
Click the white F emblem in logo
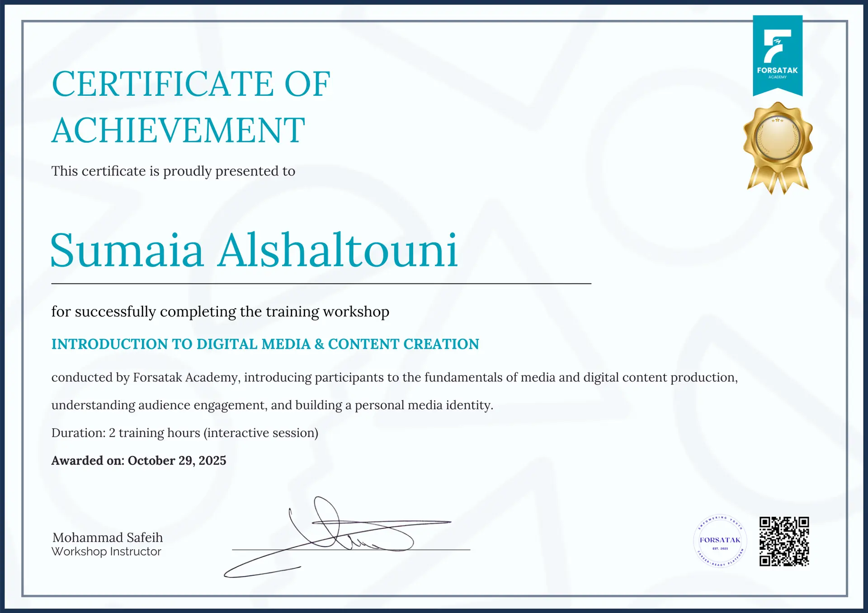click(777, 46)
